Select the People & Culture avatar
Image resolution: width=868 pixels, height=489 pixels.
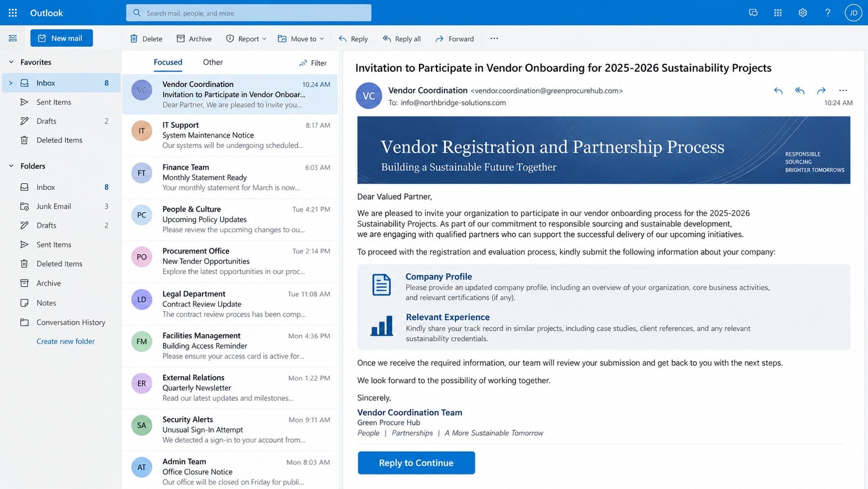[142, 215]
